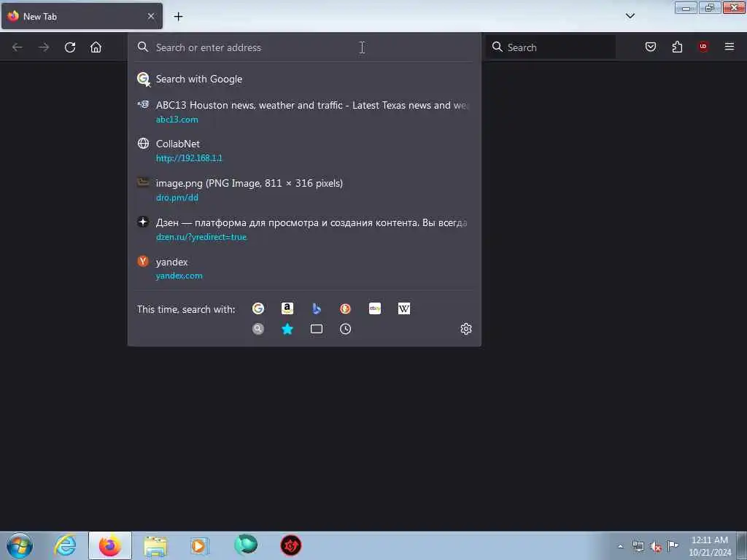
Task: Open ABC13 Houston news suggestion
Action: (304, 112)
